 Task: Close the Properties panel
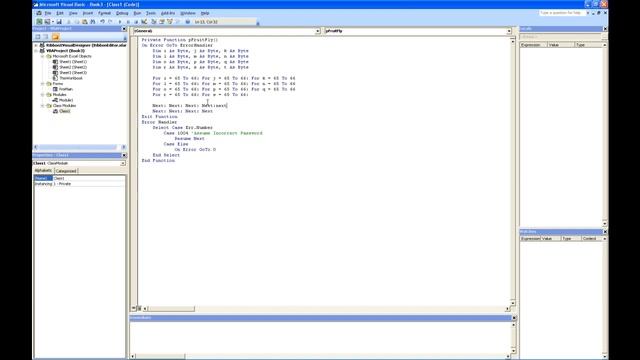[124, 155]
